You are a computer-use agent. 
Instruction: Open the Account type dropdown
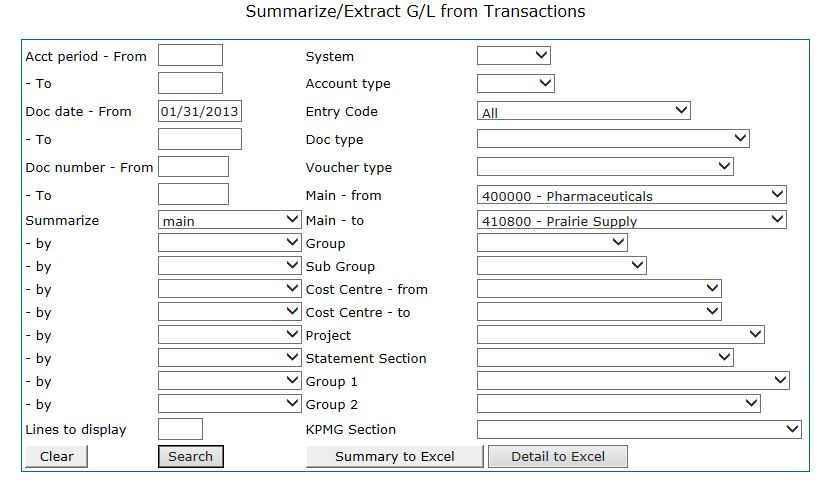pyautogui.click(x=516, y=83)
